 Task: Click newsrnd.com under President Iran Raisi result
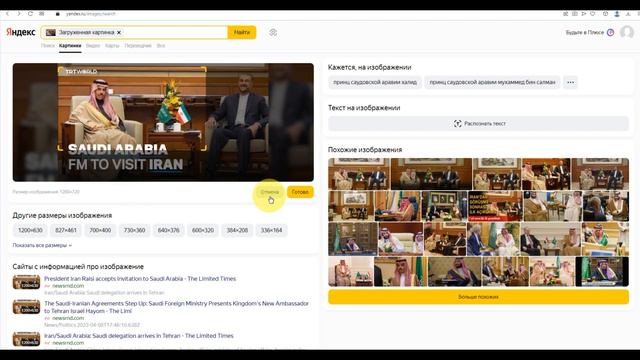pos(68,286)
